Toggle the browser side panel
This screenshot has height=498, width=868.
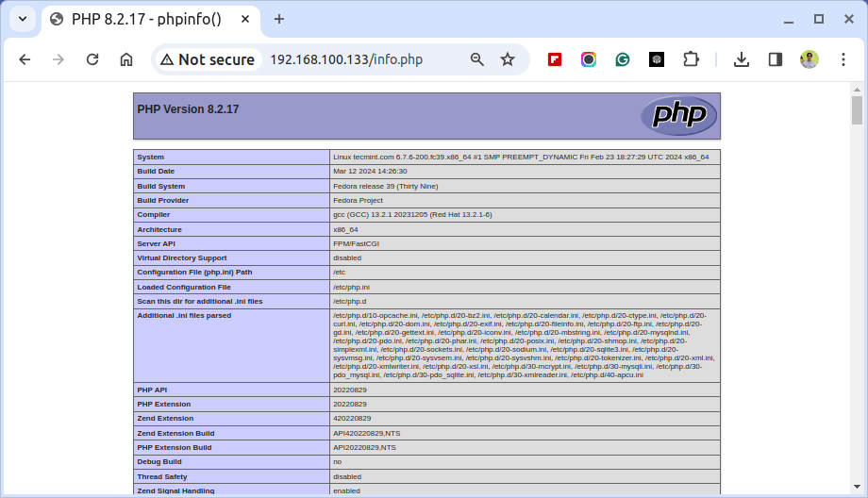tap(776, 59)
